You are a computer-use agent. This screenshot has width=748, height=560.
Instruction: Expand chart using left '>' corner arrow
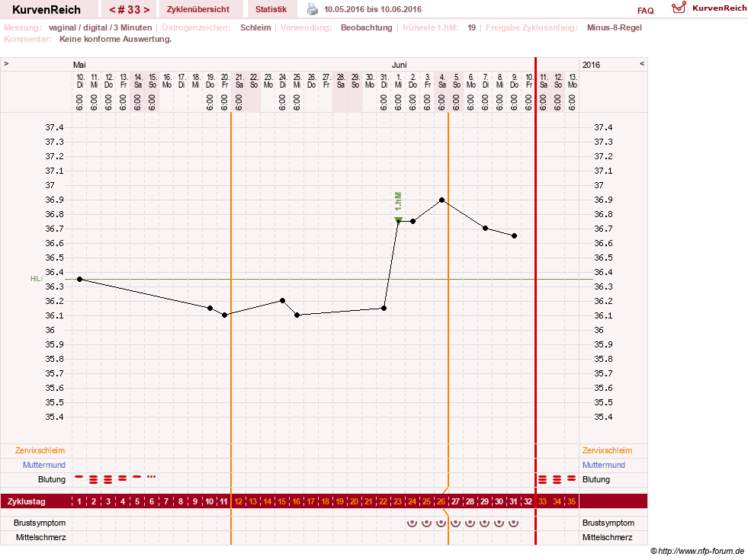(x=6, y=64)
